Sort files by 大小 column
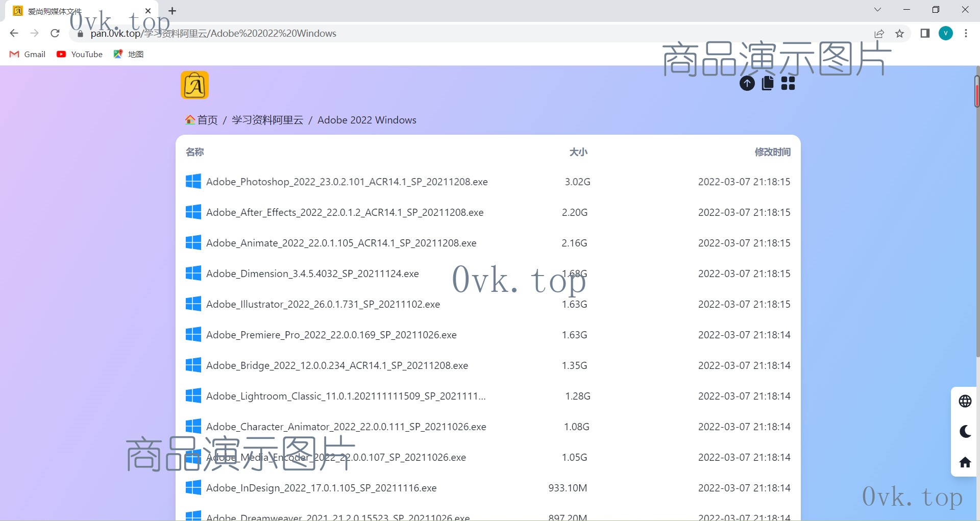The image size is (980, 521). [x=578, y=152]
